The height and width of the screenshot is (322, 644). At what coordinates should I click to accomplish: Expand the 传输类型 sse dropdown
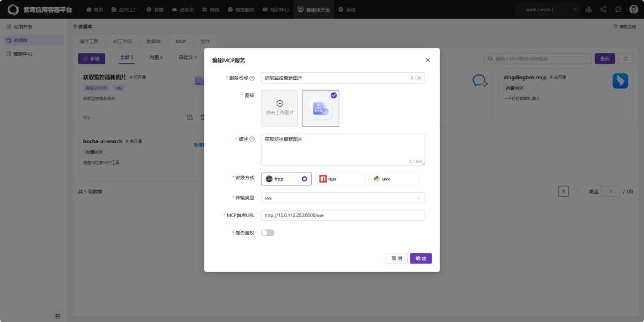click(343, 197)
